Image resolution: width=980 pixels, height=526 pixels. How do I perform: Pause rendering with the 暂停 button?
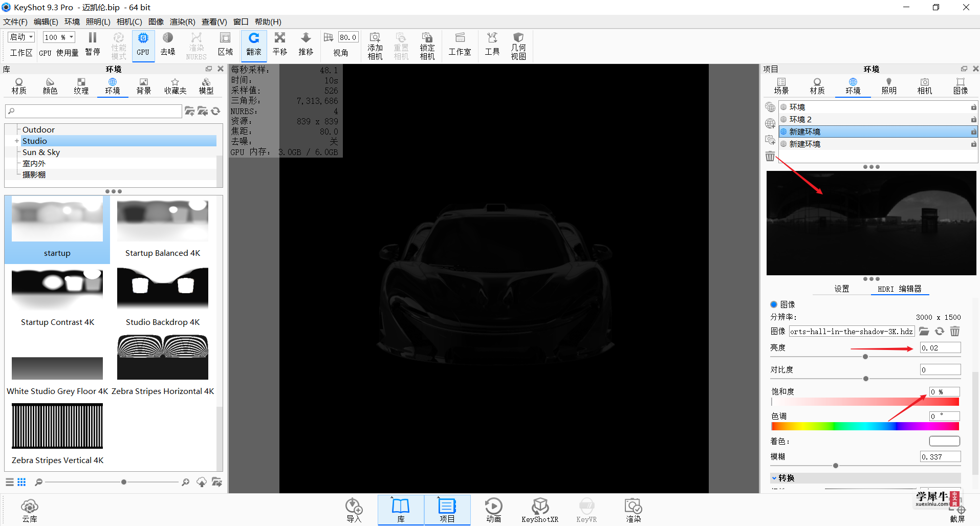coord(93,45)
